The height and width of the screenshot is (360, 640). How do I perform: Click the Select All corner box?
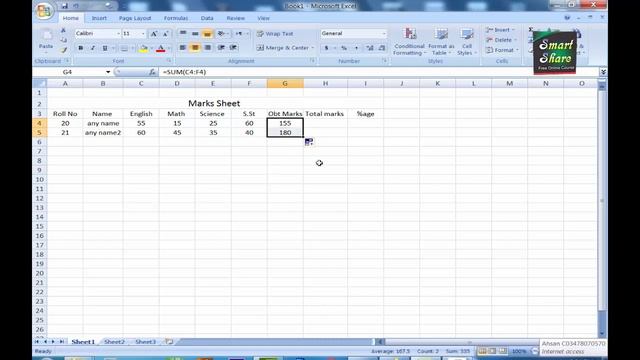click(x=40, y=83)
